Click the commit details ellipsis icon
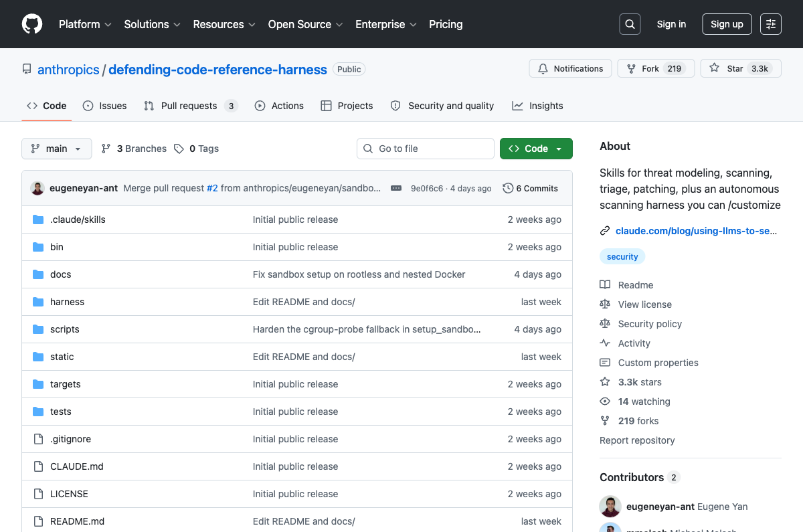 (396, 188)
